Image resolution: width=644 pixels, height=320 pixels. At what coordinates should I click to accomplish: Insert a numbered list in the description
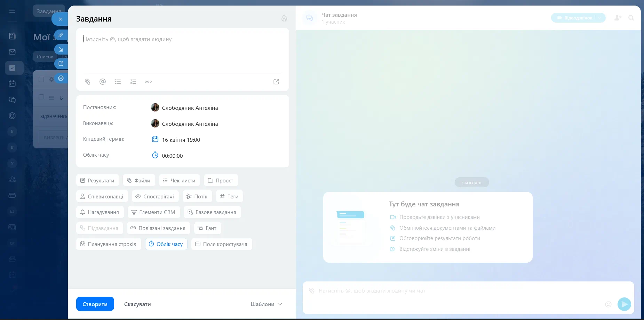pyautogui.click(x=133, y=82)
